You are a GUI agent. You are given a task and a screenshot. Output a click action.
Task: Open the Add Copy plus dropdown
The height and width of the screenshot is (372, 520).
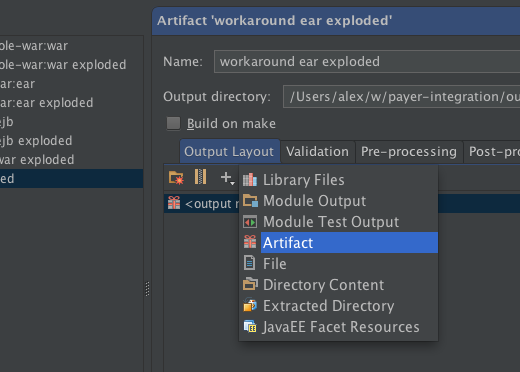[227, 178]
